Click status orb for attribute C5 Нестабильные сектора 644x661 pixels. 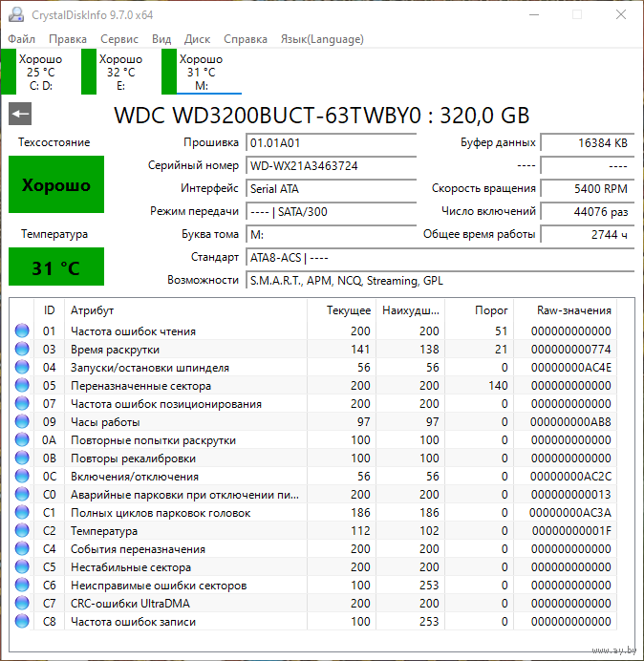coord(22,566)
